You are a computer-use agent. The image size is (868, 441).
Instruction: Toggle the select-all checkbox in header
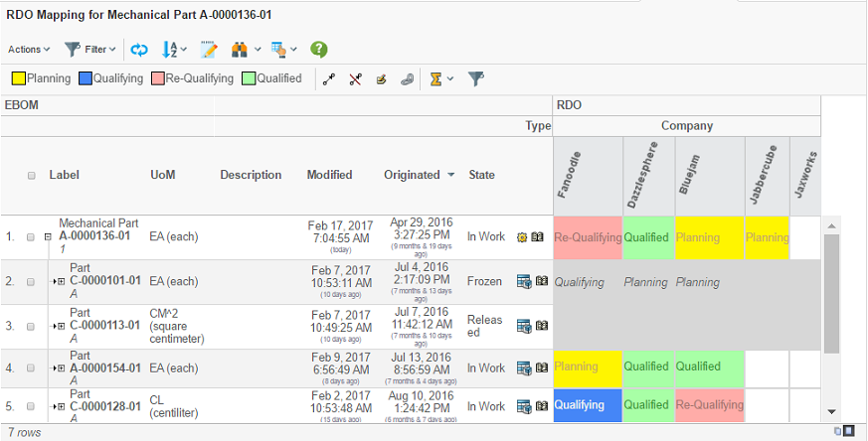click(x=31, y=175)
